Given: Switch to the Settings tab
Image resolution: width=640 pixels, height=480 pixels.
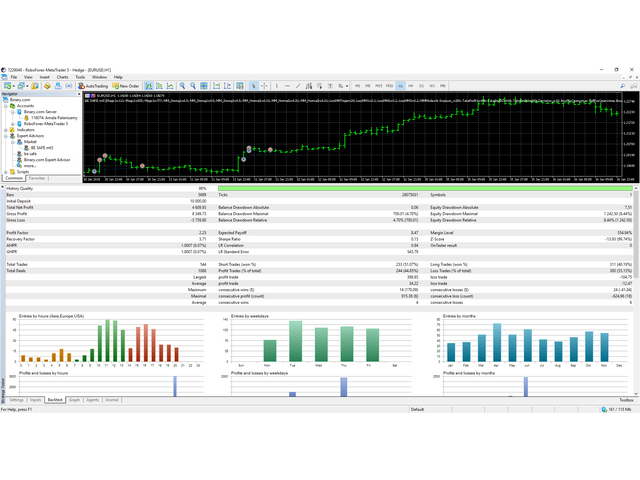Looking at the screenshot, I should (16, 399).
